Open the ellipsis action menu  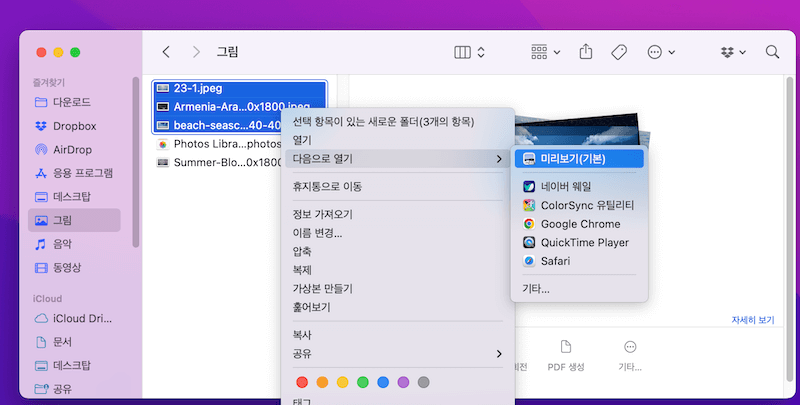[661, 52]
